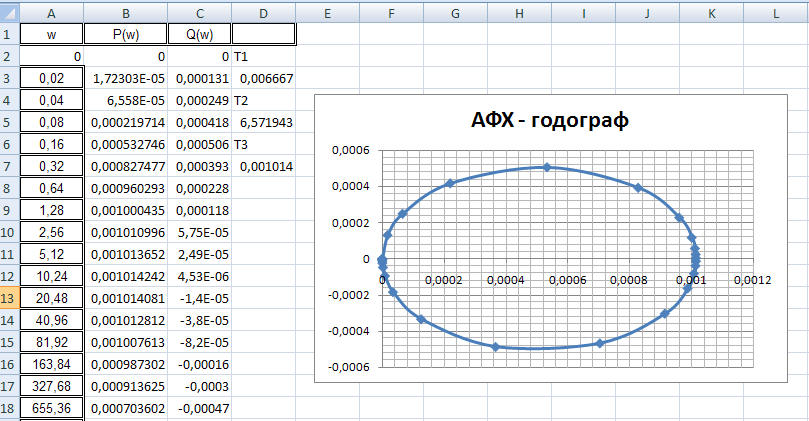The width and height of the screenshot is (809, 421).
Task: Click w value 0,04
Action: pyautogui.click(x=52, y=100)
